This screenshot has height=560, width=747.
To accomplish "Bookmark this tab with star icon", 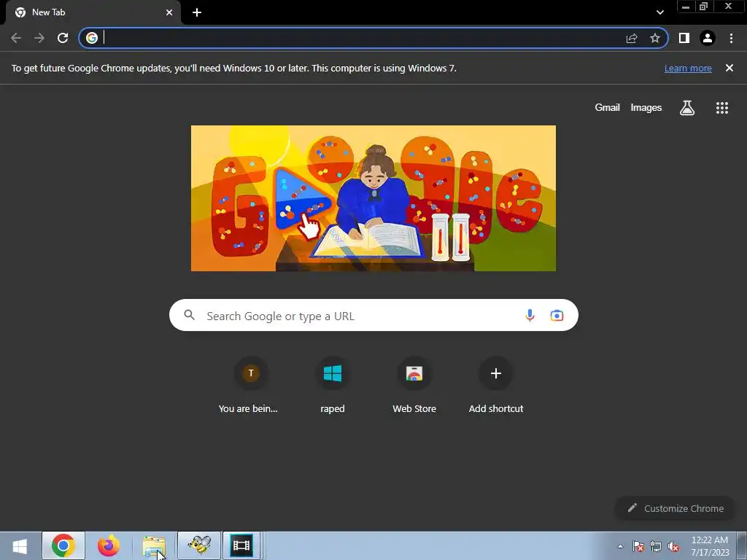I will (655, 38).
